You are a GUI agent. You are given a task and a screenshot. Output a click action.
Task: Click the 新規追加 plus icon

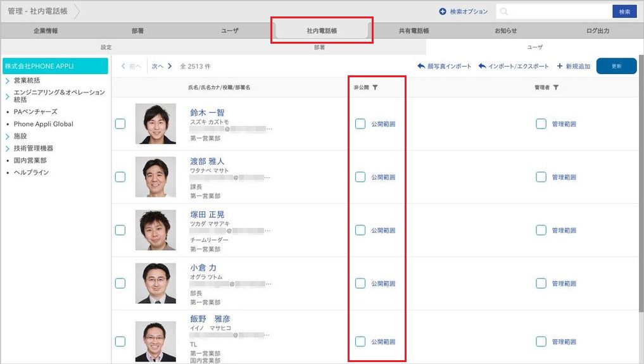tap(560, 66)
